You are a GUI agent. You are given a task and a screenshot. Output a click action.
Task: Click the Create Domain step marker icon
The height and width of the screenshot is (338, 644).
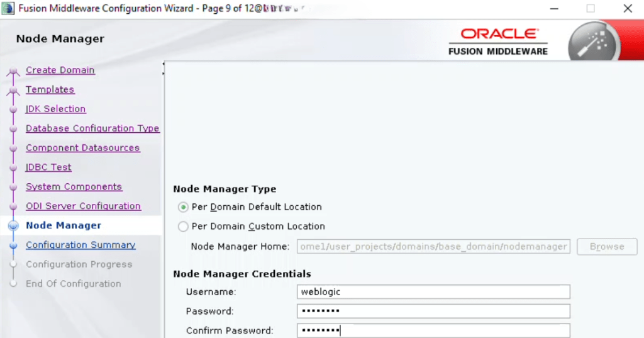point(13,72)
